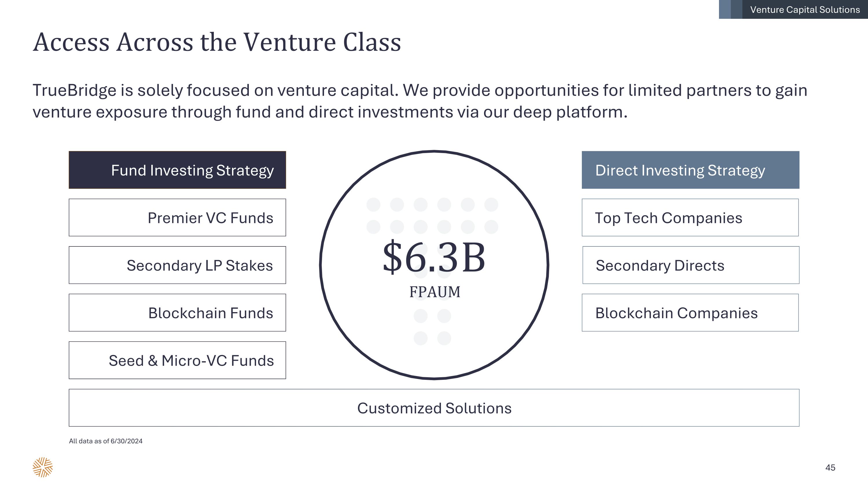Click the Access Across the Venture Class title
The height and width of the screenshot is (488, 868).
click(217, 43)
